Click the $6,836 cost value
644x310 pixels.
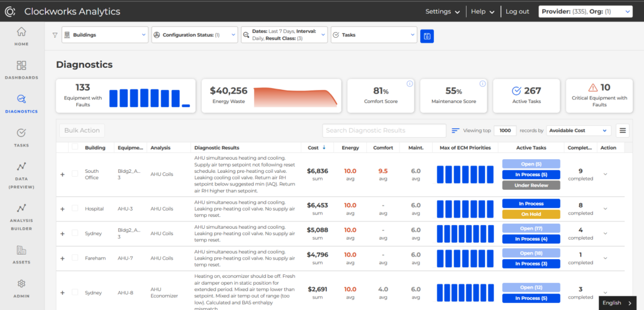318,171
